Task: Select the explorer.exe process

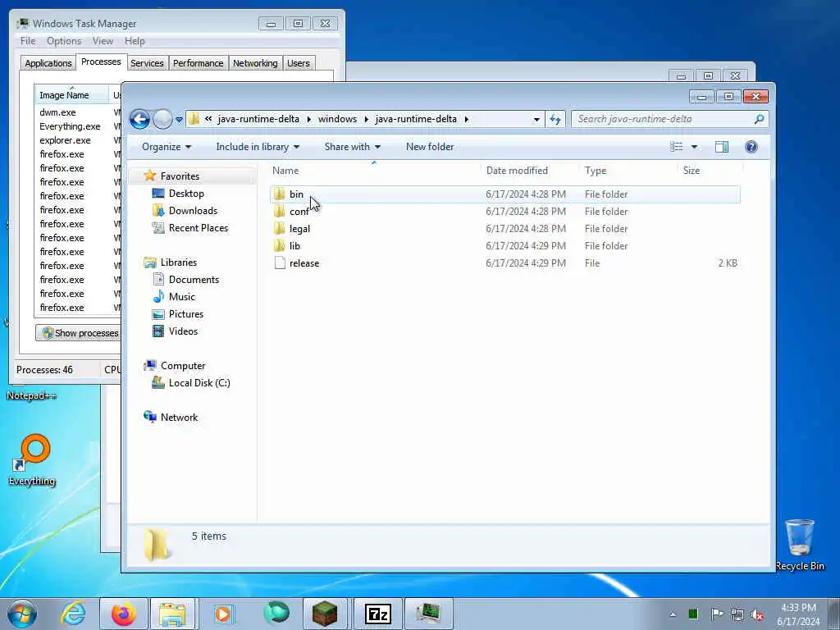Action: pyautogui.click(x=65, y=140)
